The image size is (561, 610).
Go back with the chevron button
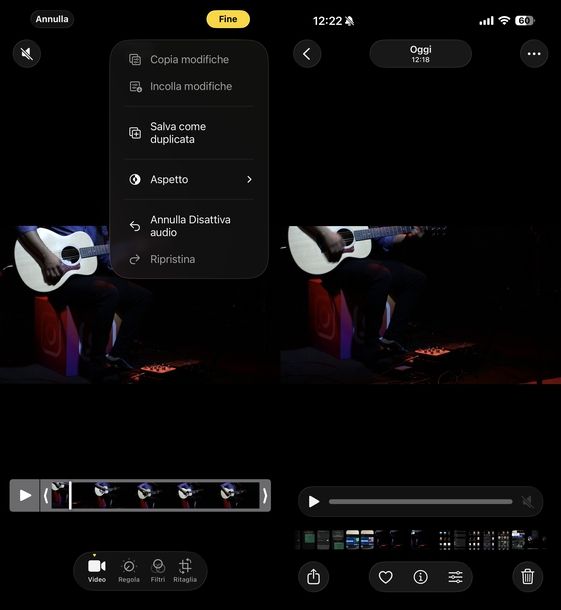pyautogui.click(x=307, y=54)
